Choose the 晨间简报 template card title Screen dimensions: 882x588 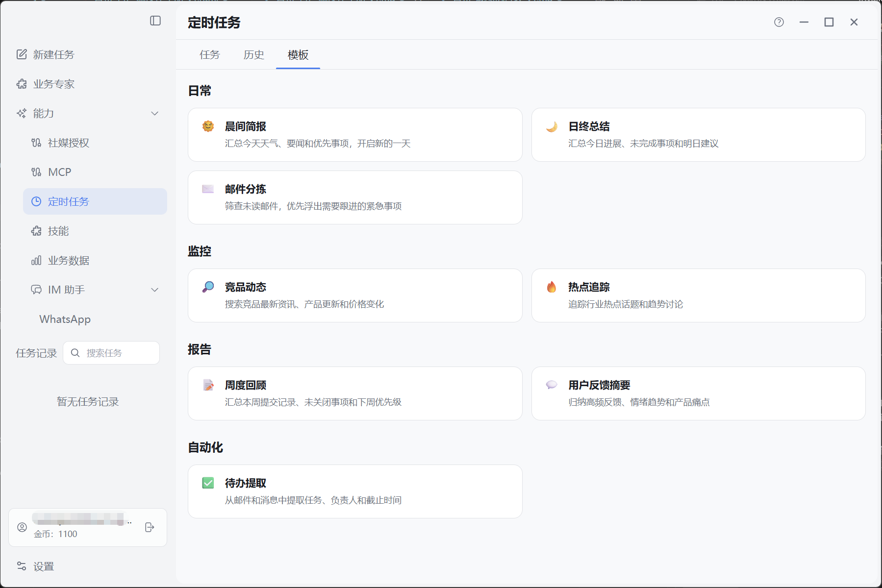[x=246, y=126]
